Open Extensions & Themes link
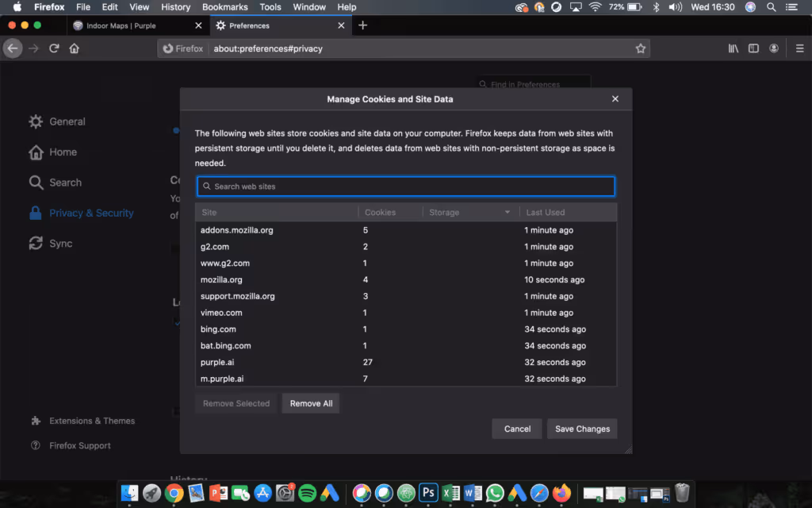The width and height of the screenshot is (812, 508). [82, 421]
